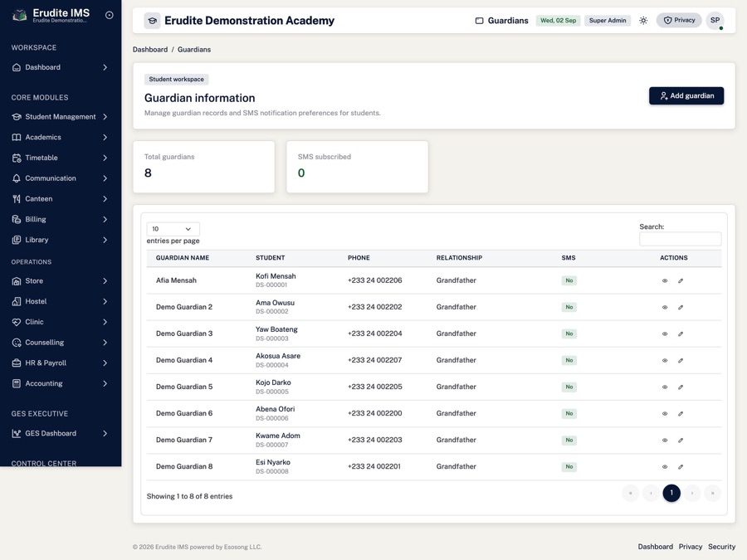Open footer Security link
The image size is (747, 560).
[722, 547]
